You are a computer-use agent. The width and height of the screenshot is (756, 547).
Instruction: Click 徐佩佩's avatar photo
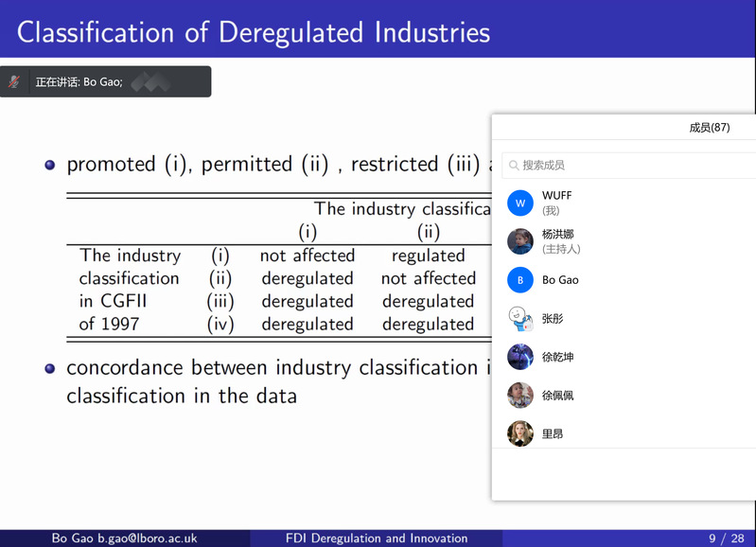tap(520, 396)
